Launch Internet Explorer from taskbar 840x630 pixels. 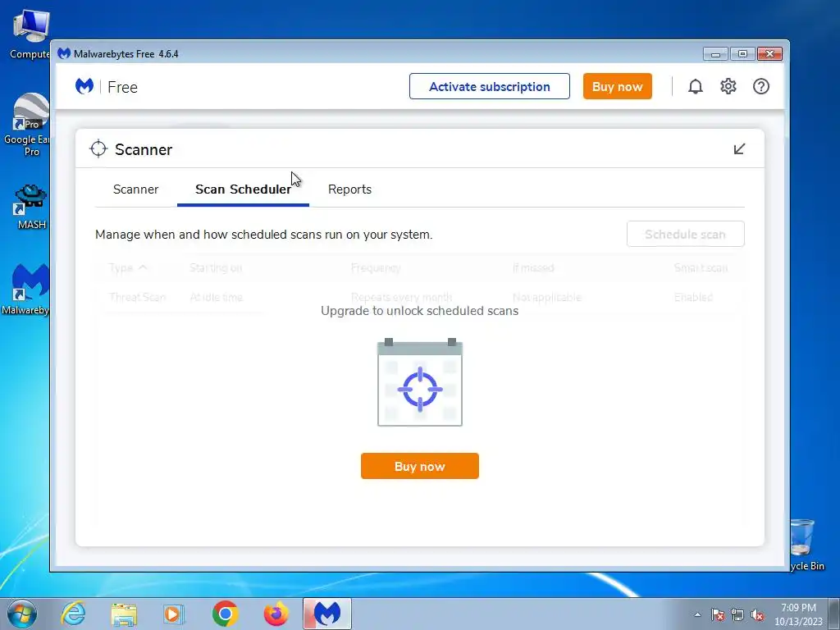point(73,614)
